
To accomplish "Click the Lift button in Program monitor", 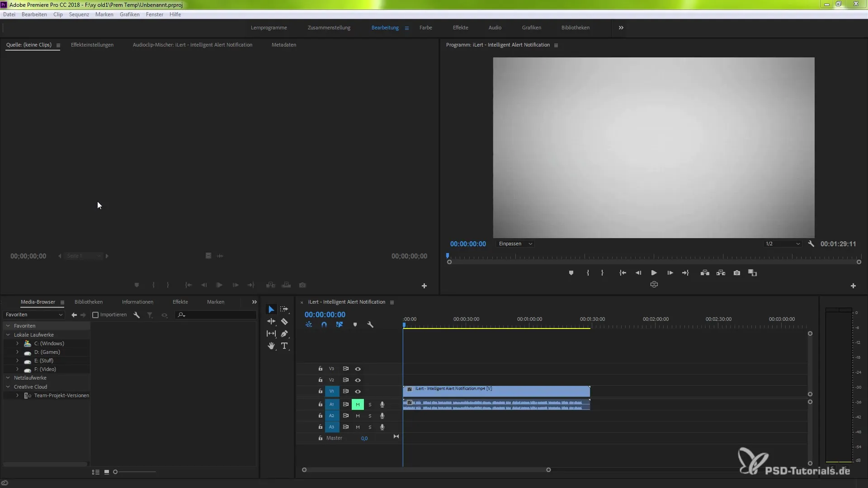I will (x=705, y=273).
